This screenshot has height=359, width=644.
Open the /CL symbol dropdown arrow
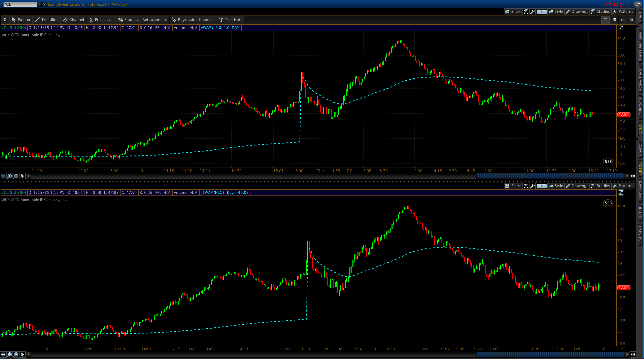tap(39, 4)
